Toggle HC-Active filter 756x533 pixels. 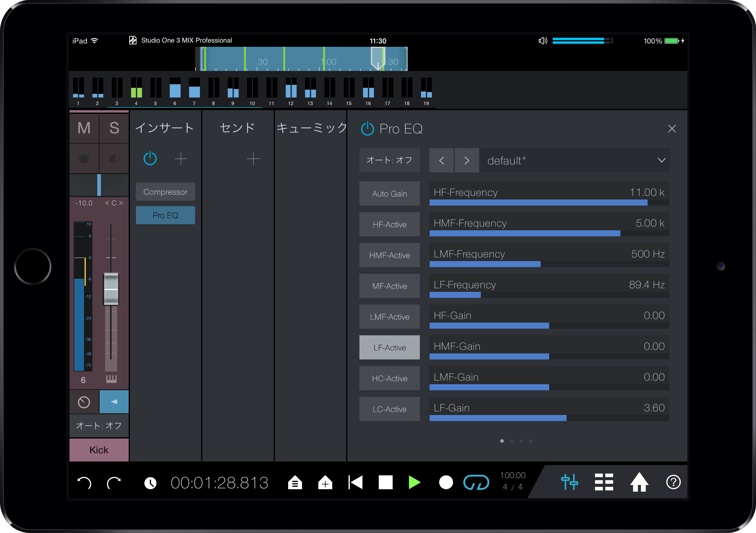point(390,379)
